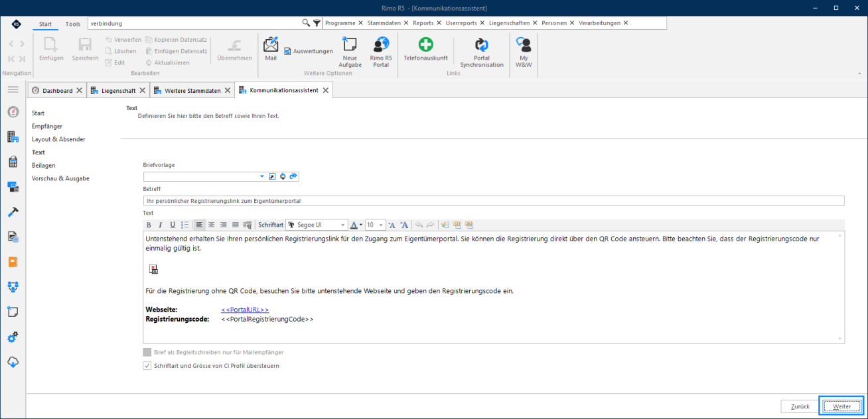Underline the selected text
868x419 pixels.
coord(173,225)
